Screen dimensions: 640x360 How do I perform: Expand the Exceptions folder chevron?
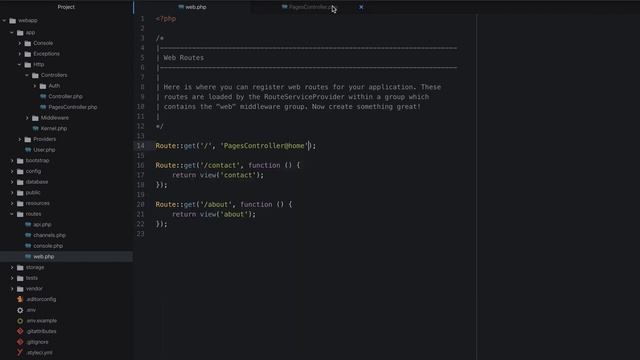pyautogui.click(x=20, y=54)
